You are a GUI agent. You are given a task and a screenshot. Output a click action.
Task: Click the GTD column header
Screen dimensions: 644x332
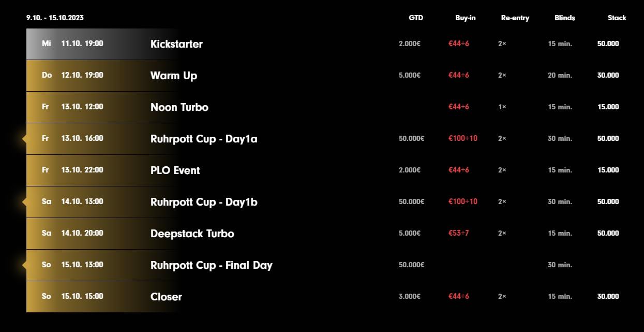[416, 18]
